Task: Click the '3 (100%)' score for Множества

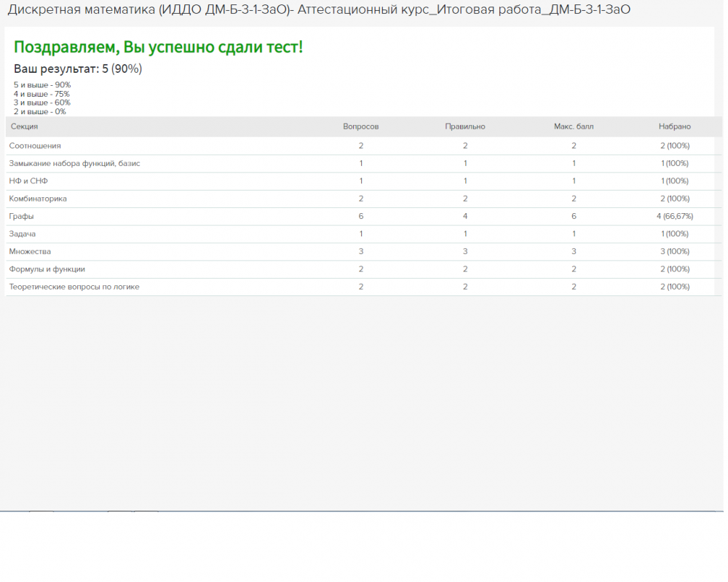Action: coord(675,252)
